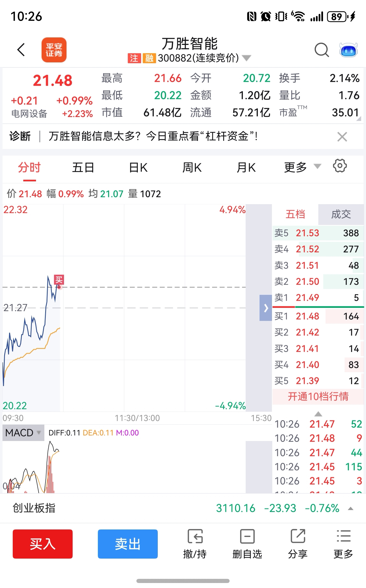Expand quote details corner triangle
The image size is (366, 588).
pos(359,119)
